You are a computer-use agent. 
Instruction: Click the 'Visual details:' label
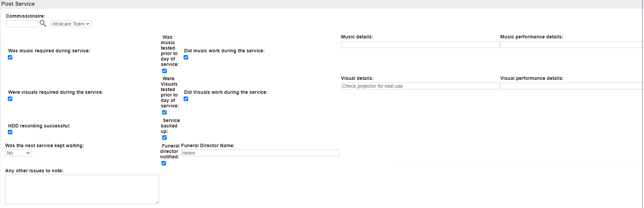coord(357,78)
